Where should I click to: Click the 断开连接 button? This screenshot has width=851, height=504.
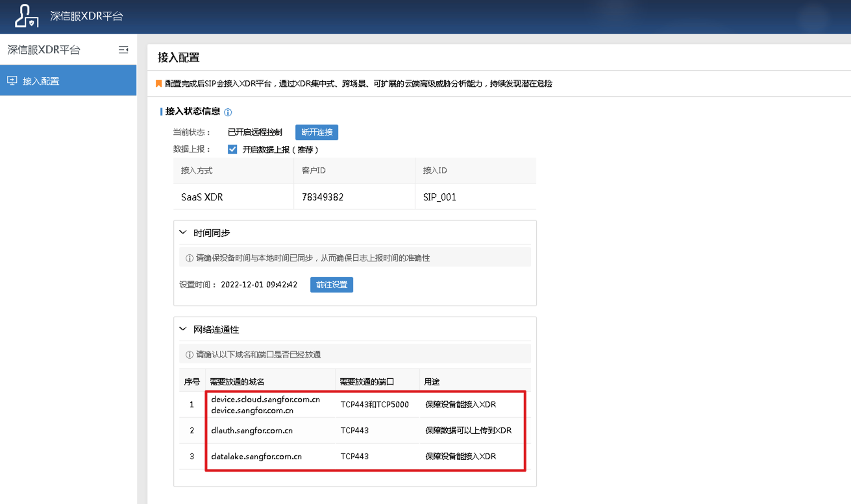coord(317,132)
